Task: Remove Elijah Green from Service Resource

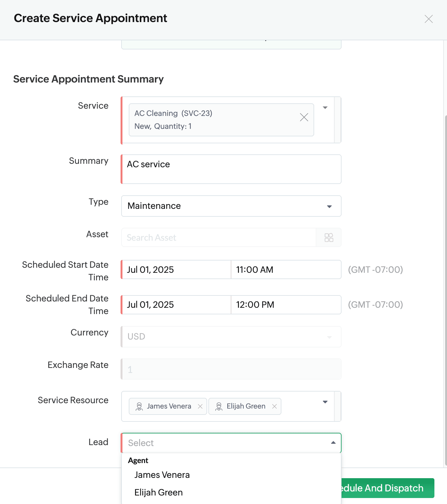Action: [x=274, y=406]
